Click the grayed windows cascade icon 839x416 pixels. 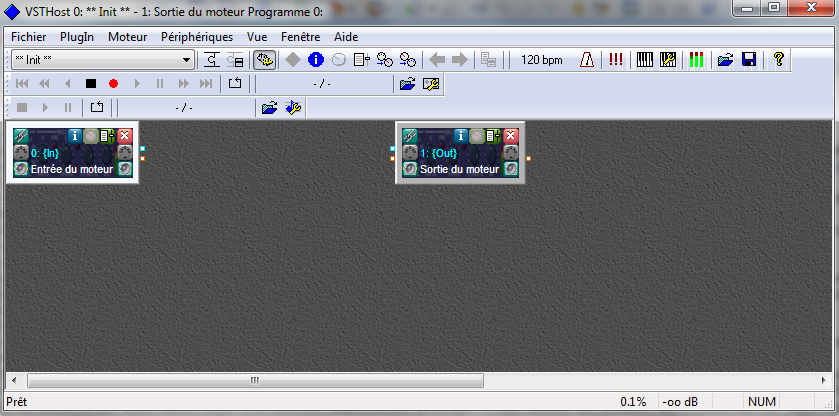pyautogui.click(x=488, y=60)
